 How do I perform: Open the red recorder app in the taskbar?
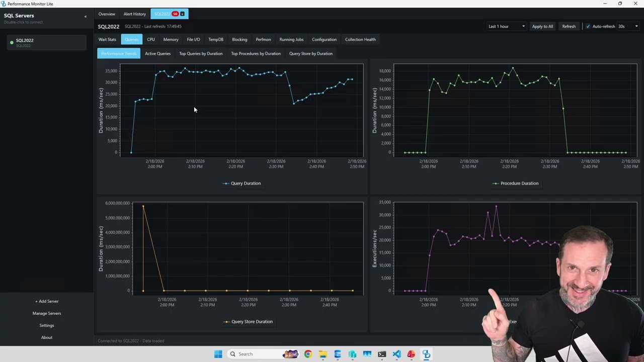pyautogui.click(x=412, y=354)
